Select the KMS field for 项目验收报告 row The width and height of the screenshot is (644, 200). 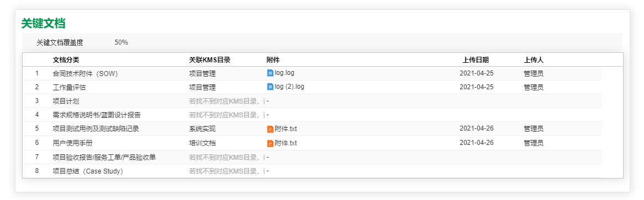[x=226, y=158]
